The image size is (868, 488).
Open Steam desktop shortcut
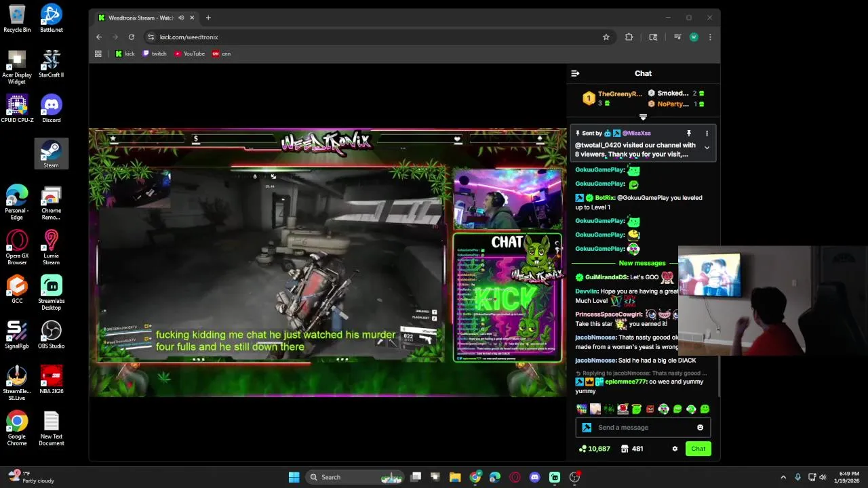[x=52, y=154]
